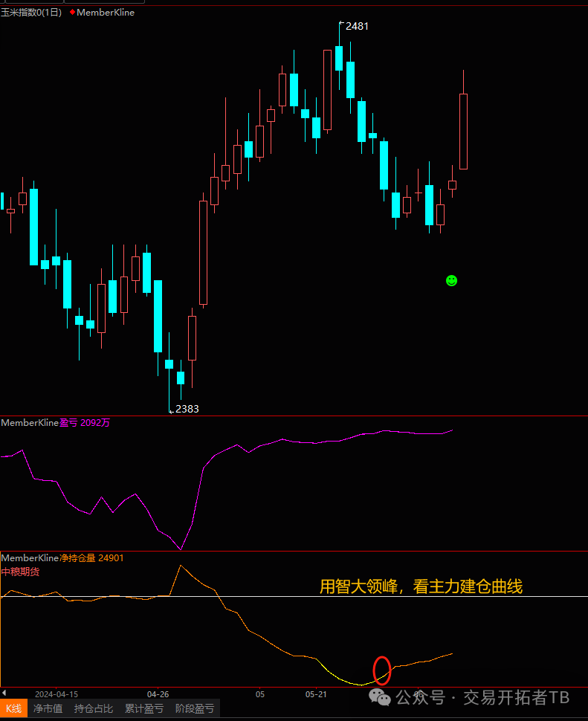Open the 净市值 tab
Image resolution: width=588 pixels, height=721 pixels.
[48, 708]
